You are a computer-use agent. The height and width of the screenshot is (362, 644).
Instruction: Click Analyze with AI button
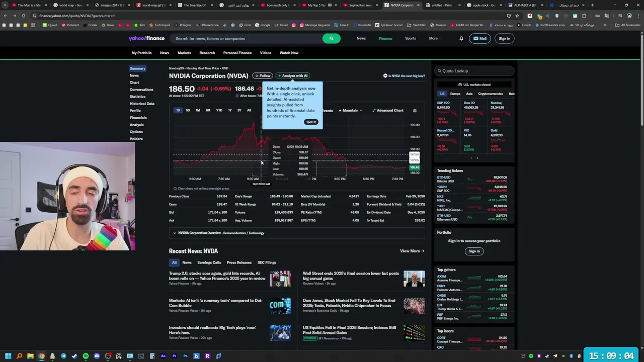point(293,76)
